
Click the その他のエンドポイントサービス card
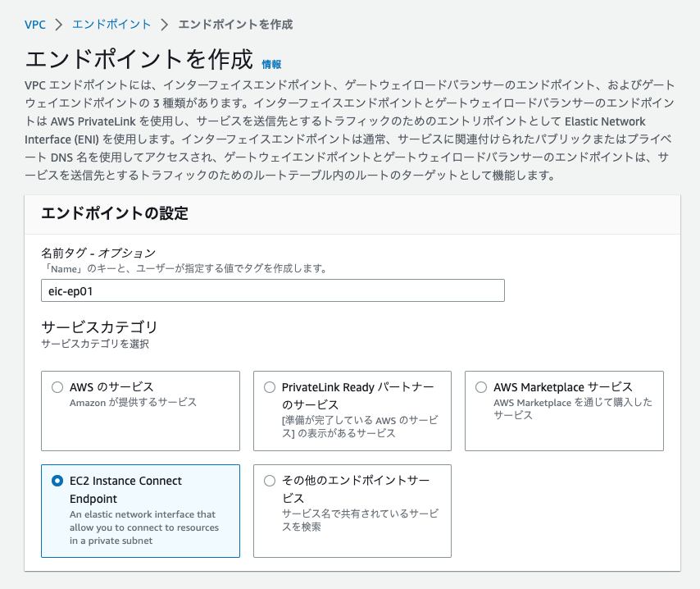[x=352, y=510]
